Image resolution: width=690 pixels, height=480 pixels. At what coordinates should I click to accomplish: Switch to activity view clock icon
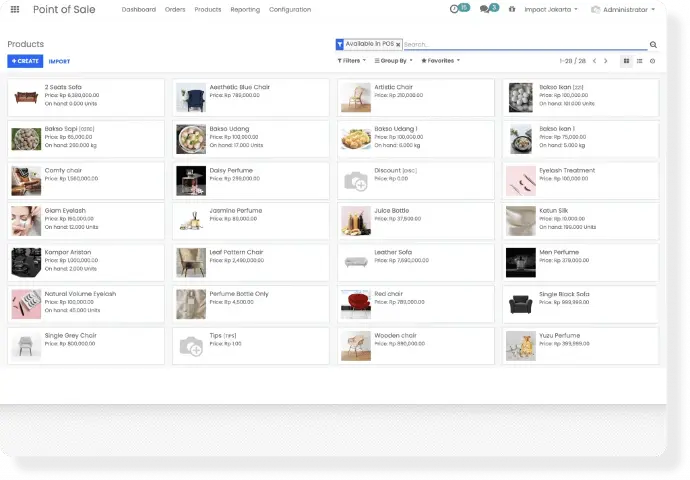pos(653,61)
